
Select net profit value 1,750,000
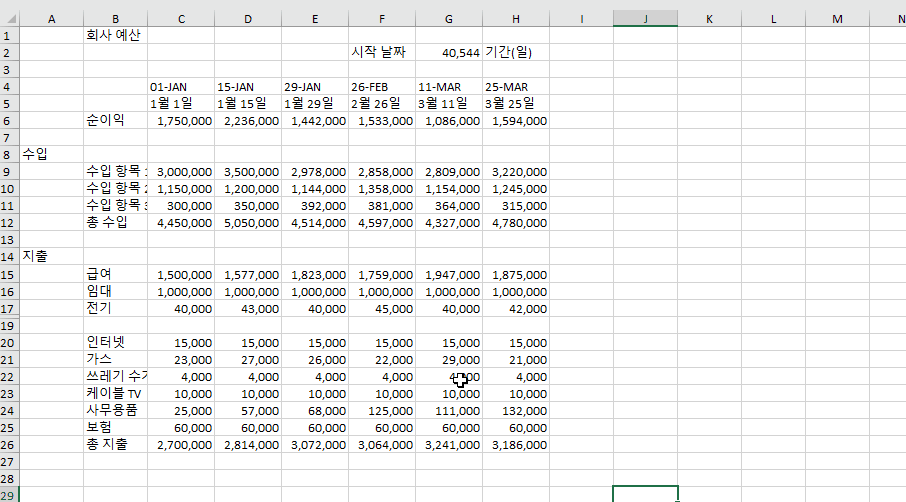click(181, 121)
